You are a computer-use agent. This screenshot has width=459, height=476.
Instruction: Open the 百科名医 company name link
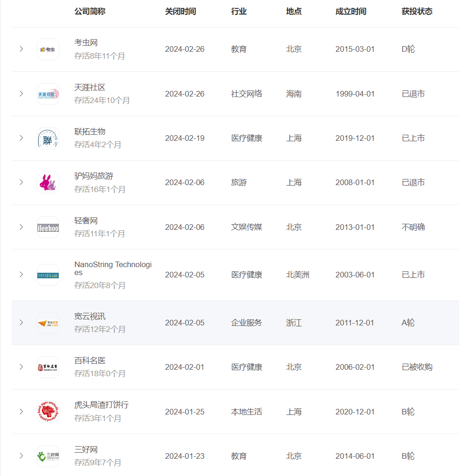tap(90, 360)
